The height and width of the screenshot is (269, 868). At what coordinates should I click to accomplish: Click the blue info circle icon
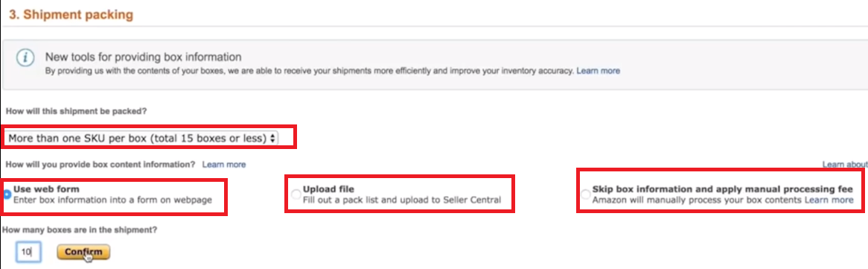point(25,58)
